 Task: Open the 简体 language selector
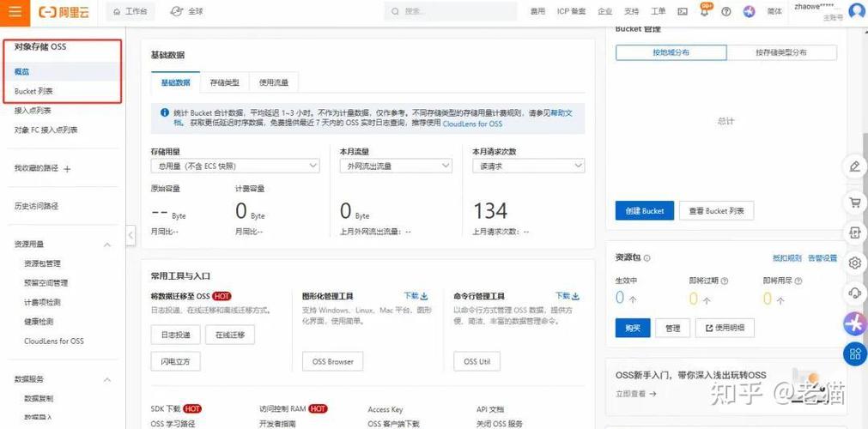point(774,12)
